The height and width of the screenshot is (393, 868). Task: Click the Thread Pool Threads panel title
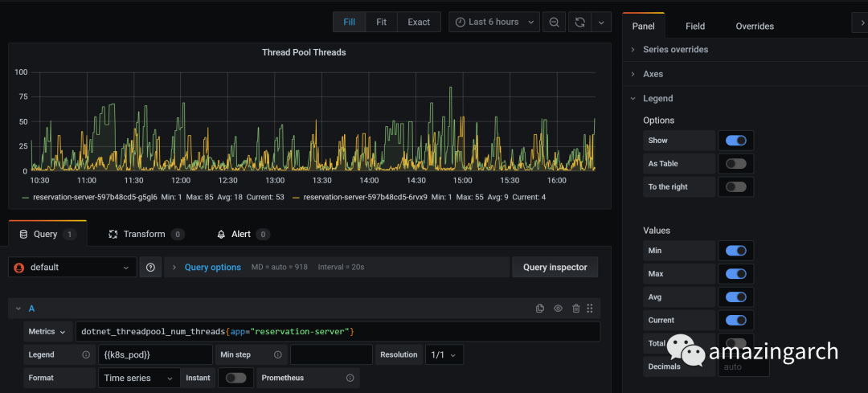coord(303,52)
